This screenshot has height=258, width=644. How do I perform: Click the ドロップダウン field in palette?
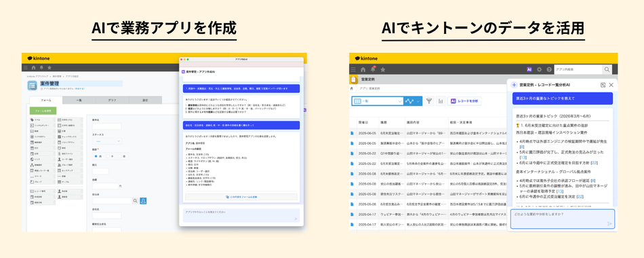pyautogui.click(x=69, y=142)
